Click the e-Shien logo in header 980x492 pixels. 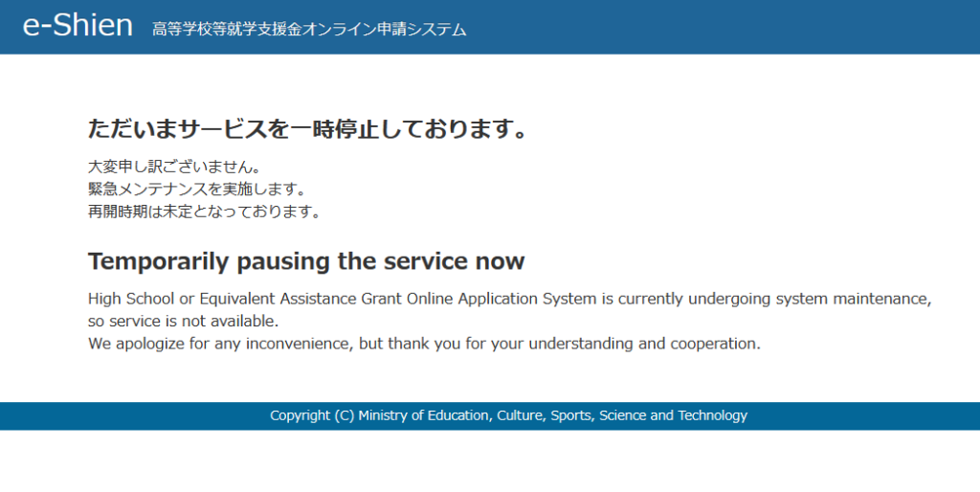coord(78,26)
